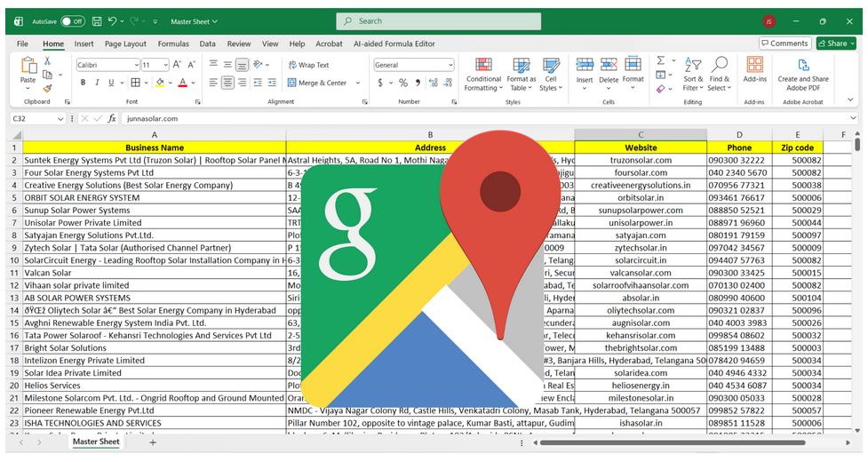Click Insert Function fx icon
The width and height of the screenshot is (868, 462).
112,118
